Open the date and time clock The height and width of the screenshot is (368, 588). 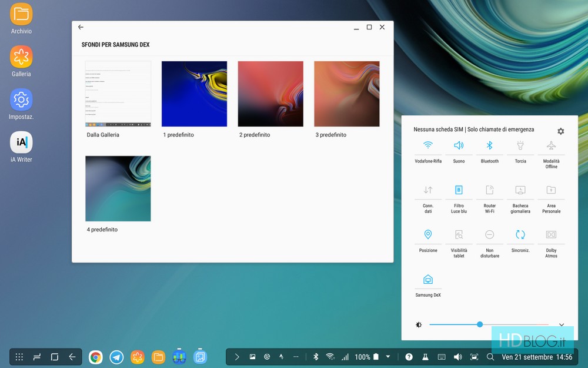537,357
